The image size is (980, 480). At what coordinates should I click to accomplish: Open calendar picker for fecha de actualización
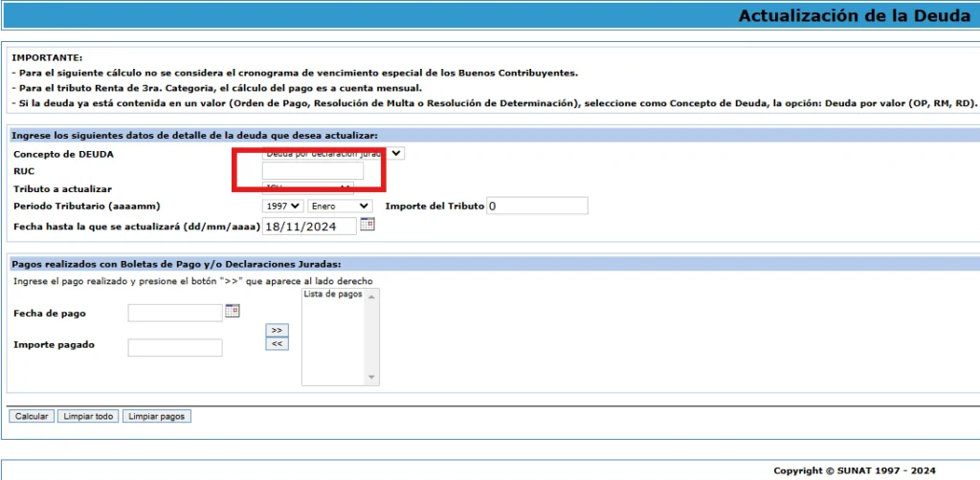tap(367, 225)
